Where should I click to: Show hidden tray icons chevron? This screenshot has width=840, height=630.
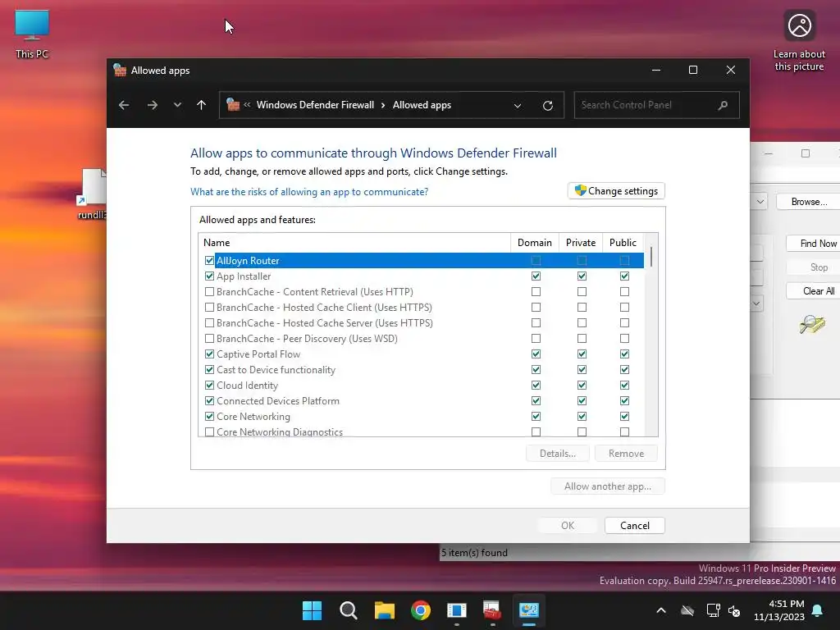(x=661, y=610)
